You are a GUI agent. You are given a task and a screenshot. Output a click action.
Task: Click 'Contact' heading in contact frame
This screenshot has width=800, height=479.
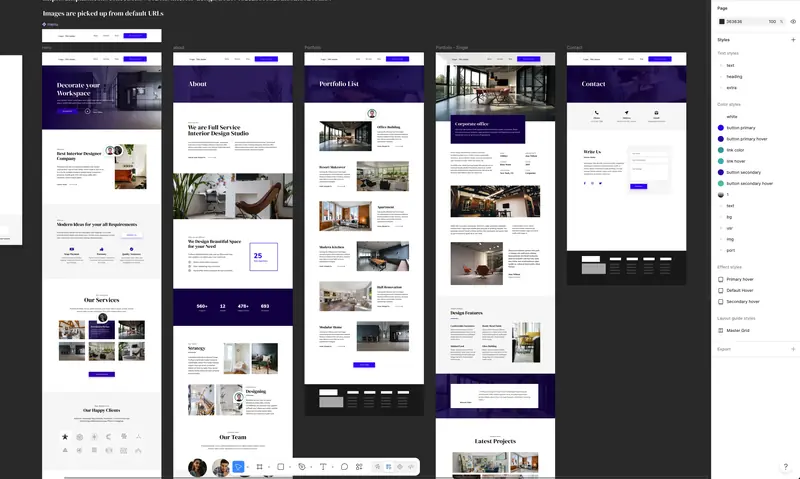click(x=593, y=84)
